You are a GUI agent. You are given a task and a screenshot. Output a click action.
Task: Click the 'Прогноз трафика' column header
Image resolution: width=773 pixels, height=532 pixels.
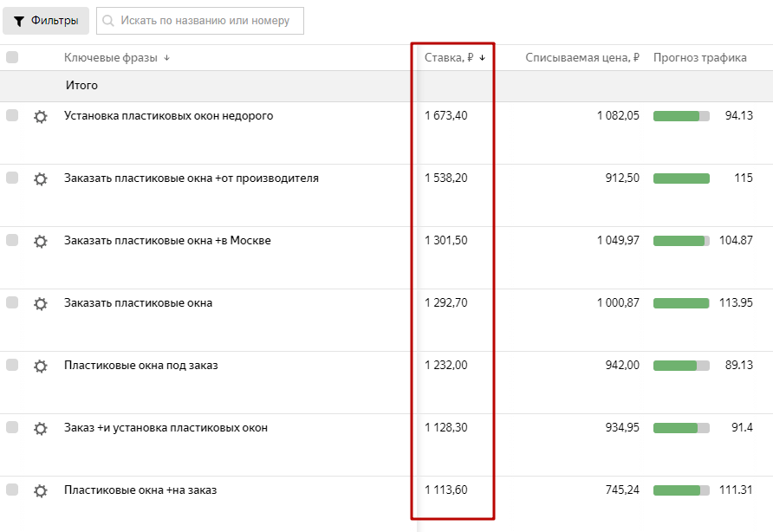click(x=700, y=58)
